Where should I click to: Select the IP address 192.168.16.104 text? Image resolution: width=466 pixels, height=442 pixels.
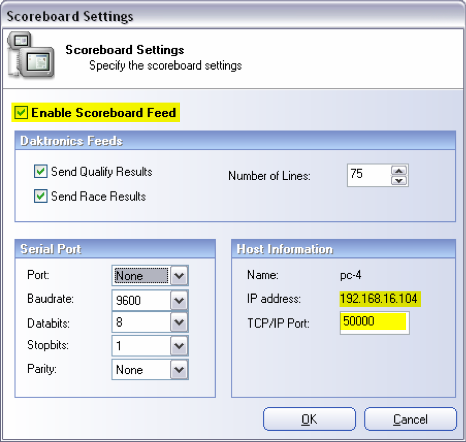(379, 298)
